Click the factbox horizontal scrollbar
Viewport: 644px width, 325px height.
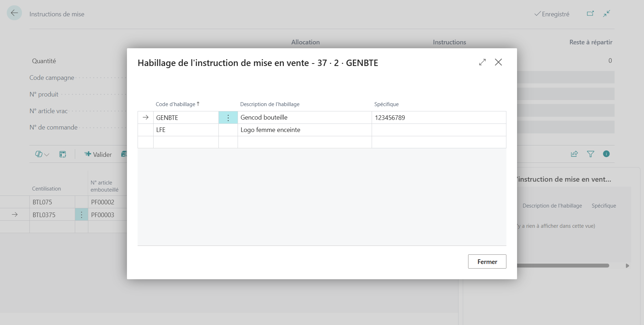[563, 265]
